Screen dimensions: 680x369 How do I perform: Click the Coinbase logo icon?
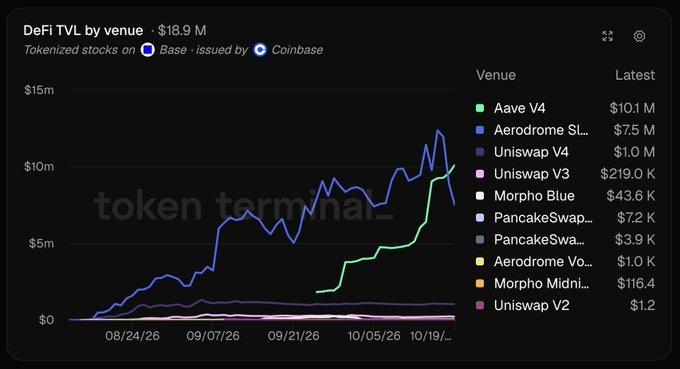click(x=260, y=50)
